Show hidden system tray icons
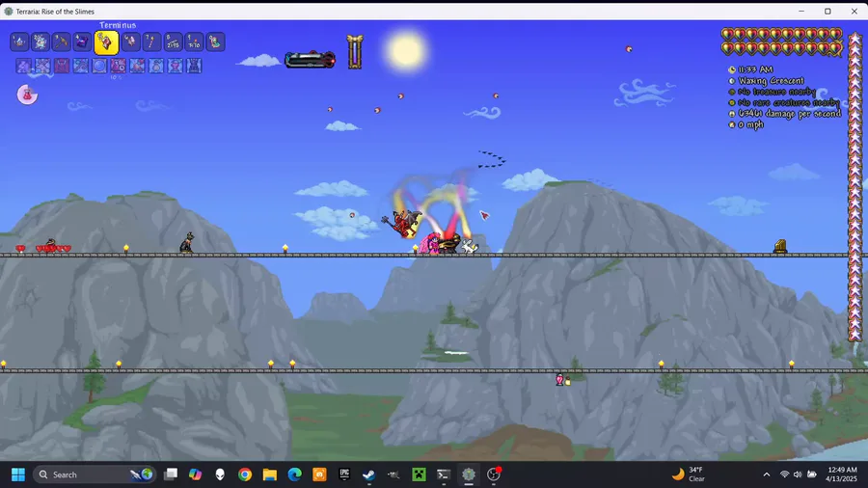 coord(767,474)
